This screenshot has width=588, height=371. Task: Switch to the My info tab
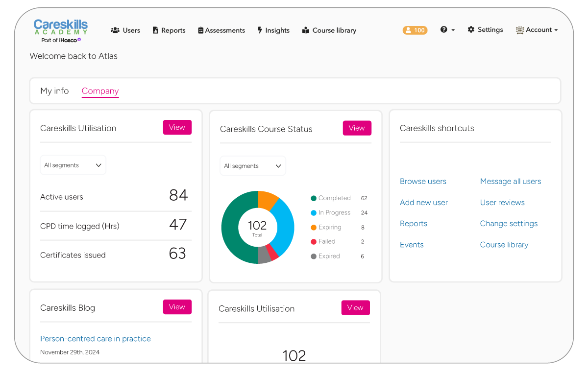pos(54,91)
